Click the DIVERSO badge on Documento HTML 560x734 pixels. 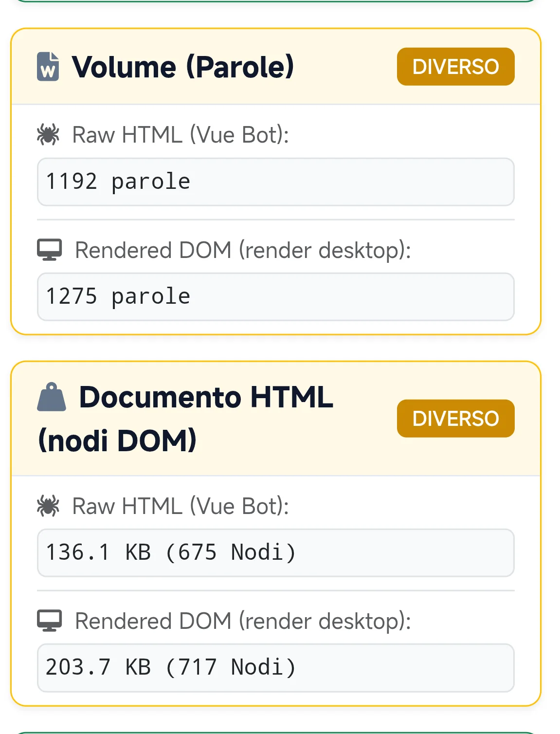(456, 419)
